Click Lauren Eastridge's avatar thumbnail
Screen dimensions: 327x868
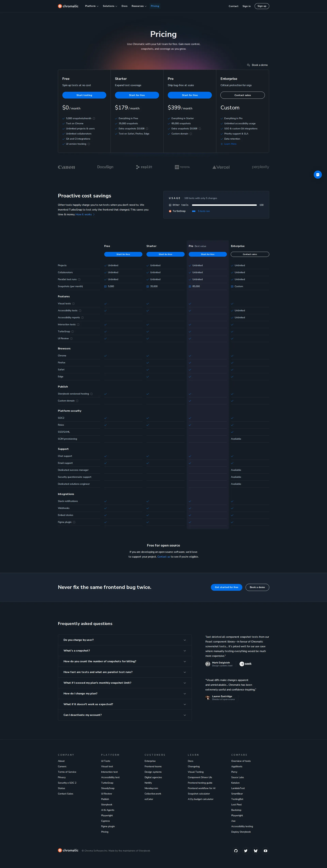click(208, 697)
